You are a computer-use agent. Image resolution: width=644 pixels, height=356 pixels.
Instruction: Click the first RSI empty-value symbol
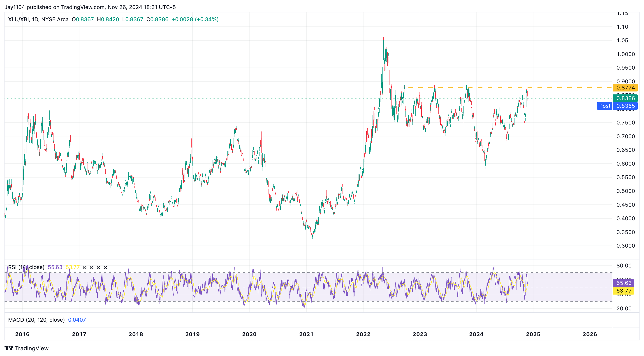(x=85, y=267)
